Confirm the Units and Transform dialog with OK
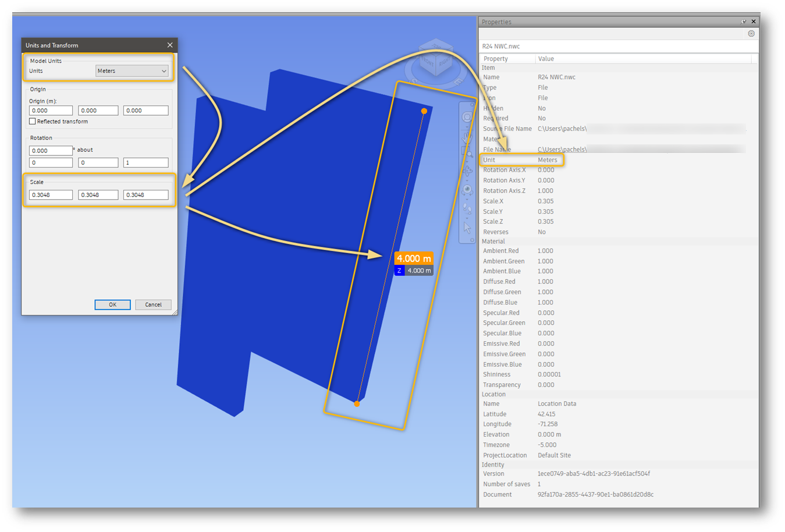The width and height of the screenshot is (785, 532). point(112,304)
